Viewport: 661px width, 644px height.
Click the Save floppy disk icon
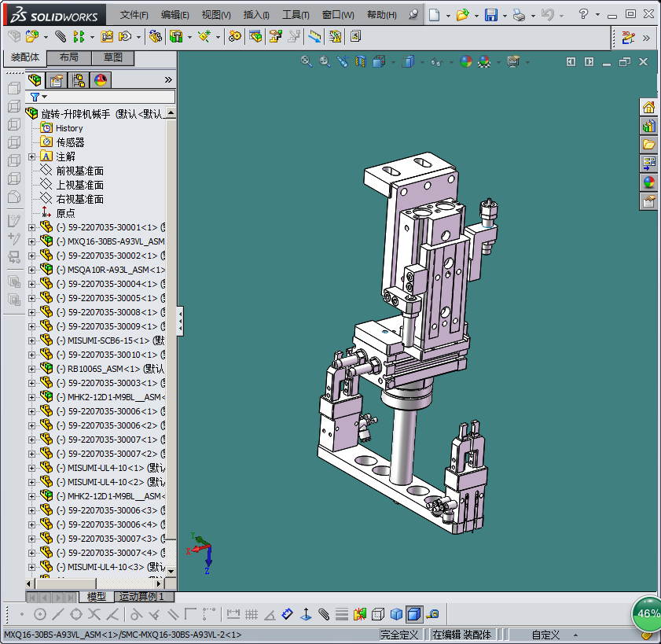coord(490,15)
